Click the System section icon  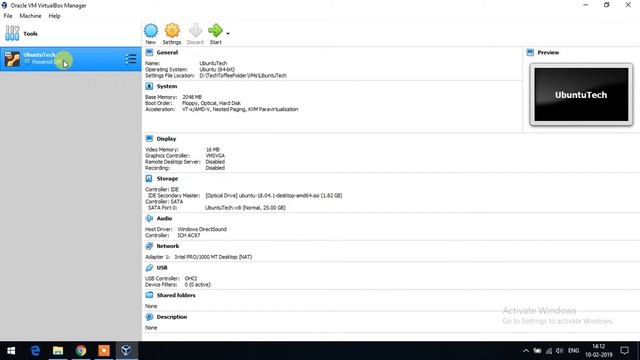(x=149, y=86)
